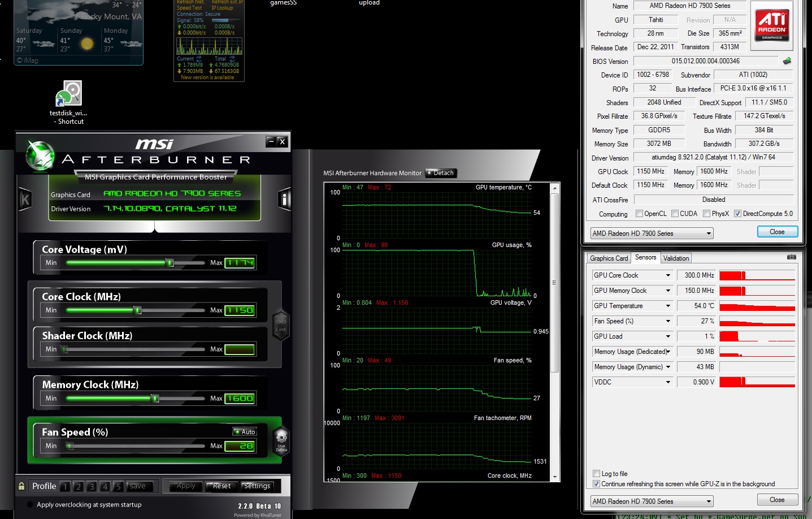Screen dimensions: 812x519
Task: Click the sun icon in weather gadget
Action: tap(87, 44)
